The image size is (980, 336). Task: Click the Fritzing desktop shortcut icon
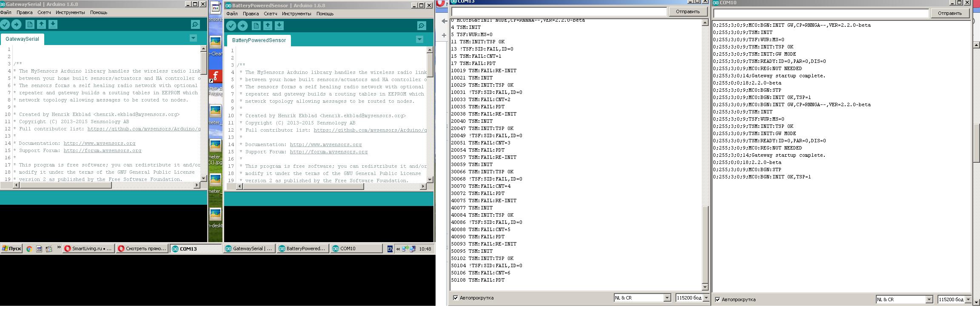pos(215,76)
